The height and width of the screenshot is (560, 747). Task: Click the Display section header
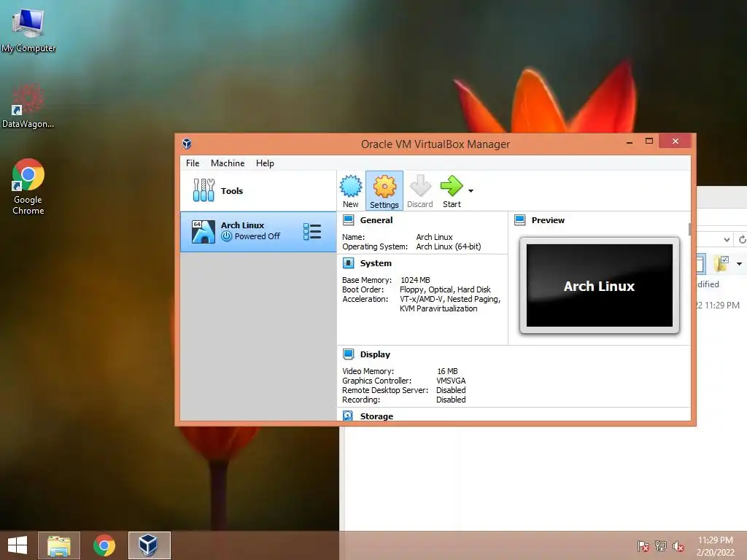click(375, 354)
